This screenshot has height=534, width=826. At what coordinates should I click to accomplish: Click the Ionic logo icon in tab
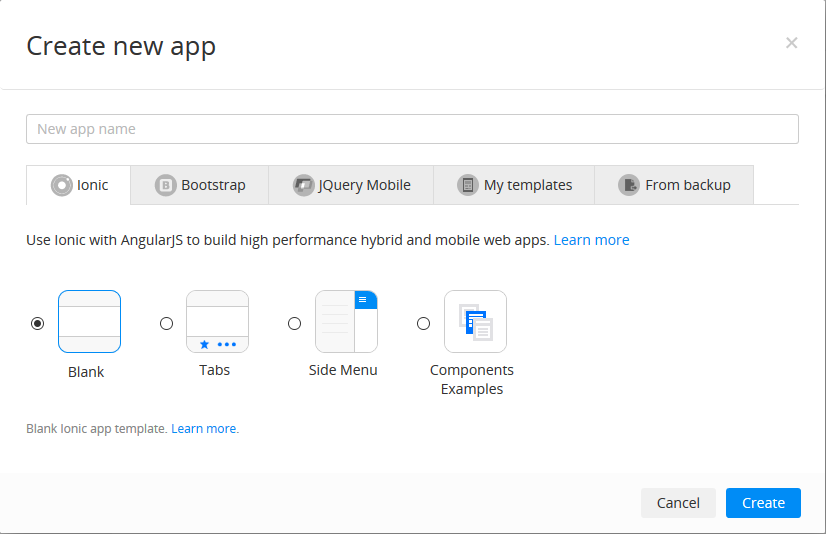(62, 185)
